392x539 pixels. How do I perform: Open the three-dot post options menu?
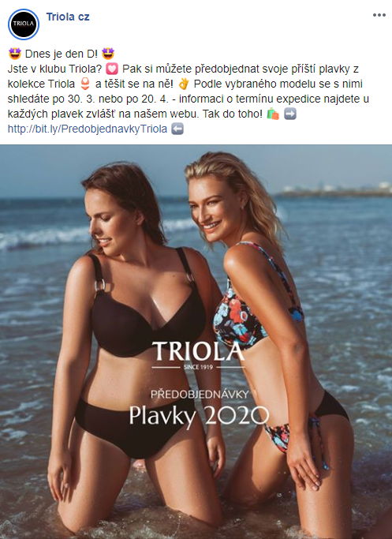[x=379, y=15]
